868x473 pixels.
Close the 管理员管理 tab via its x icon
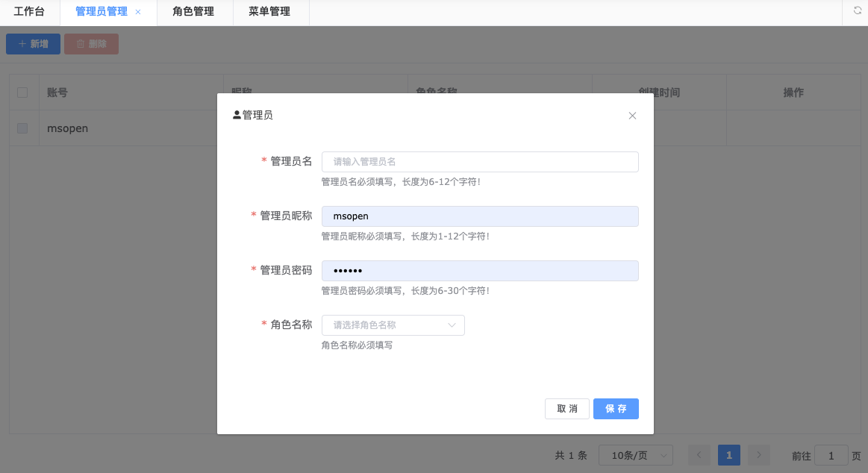(x=138, y=12)
